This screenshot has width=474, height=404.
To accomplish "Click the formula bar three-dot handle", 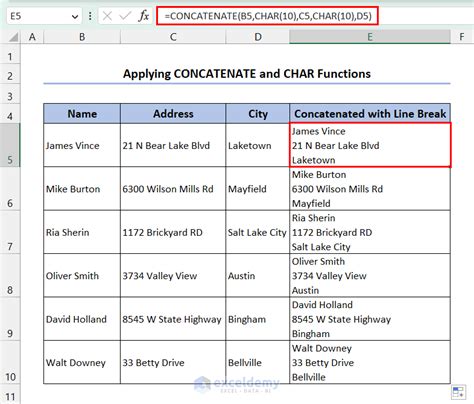I will tap(90, 16).
